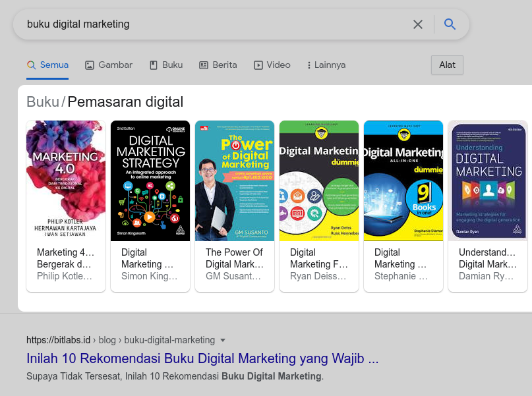Select the Semua results tab

coord(47,65)
